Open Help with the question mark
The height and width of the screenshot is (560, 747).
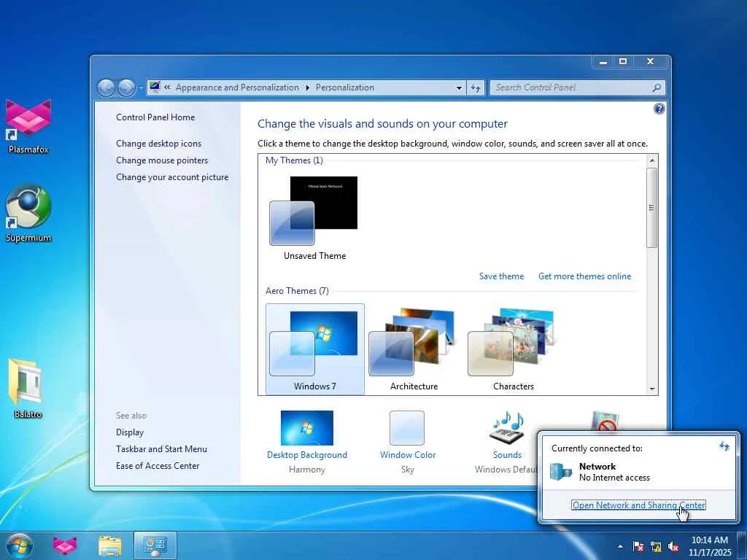pos(659,109)
